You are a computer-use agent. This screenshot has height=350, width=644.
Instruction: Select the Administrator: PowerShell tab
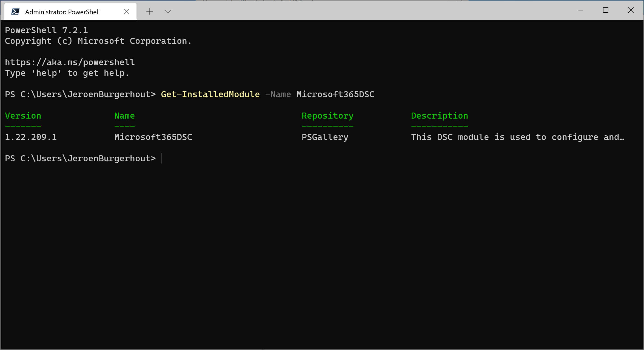[x=63, y=12]
